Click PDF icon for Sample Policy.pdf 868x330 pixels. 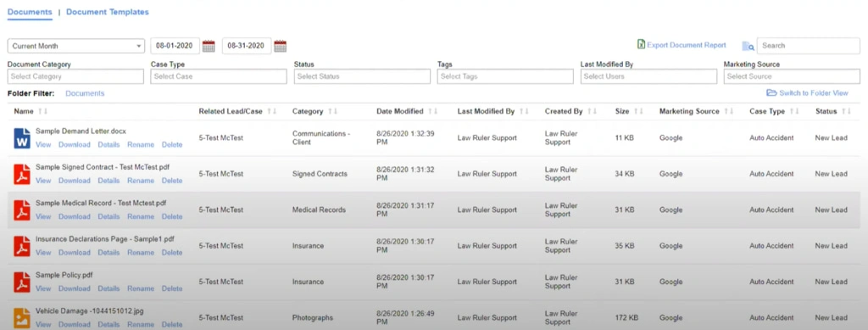22,282
